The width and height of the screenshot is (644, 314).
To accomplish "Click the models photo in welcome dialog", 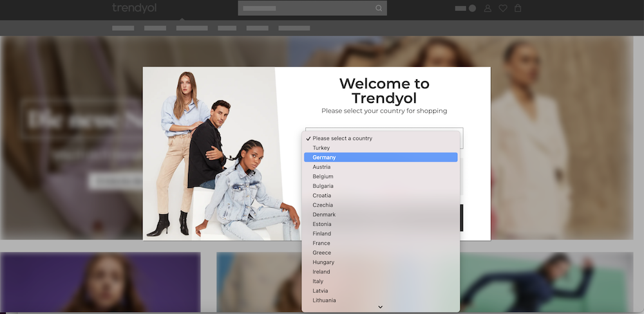I will (x=221, y=154).
